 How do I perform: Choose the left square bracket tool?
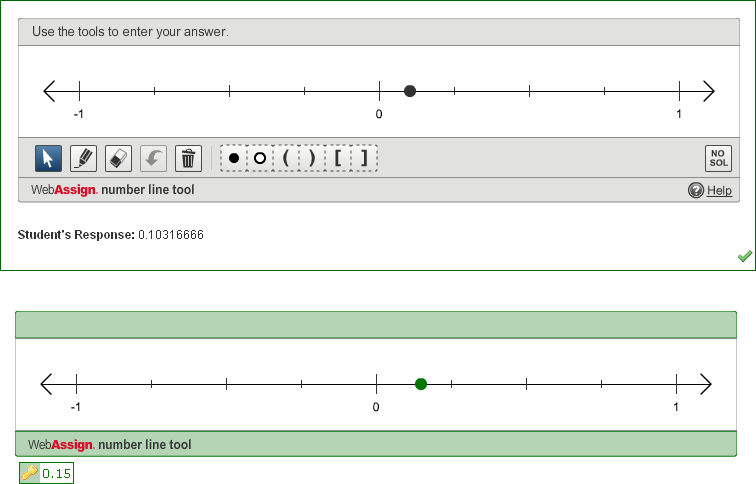click(338, 158)
